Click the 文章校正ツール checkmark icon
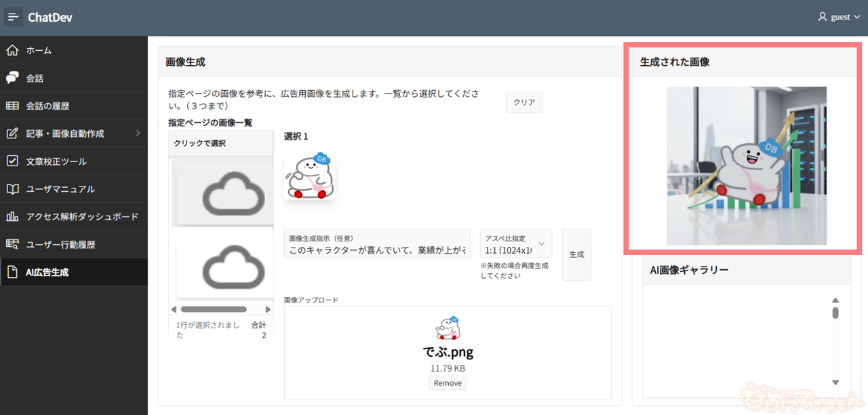 pyautogui.click(x=13, y=161)
